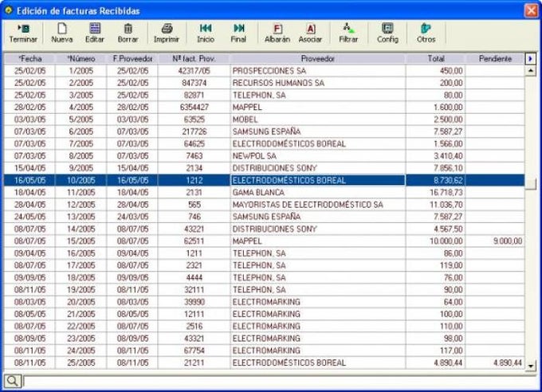Click provider invoice number 42317/05
Viewport: 542px width, 392px height.
click(194, 71)
